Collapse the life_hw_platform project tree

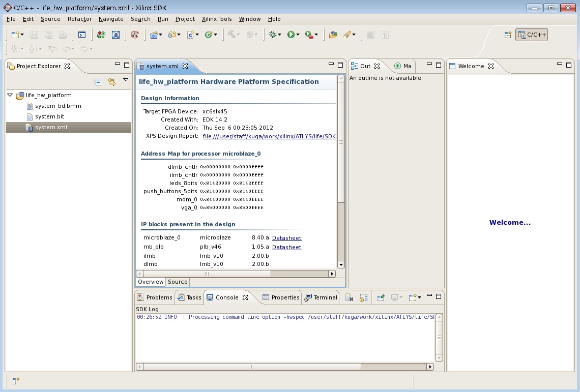pos(10,95)
